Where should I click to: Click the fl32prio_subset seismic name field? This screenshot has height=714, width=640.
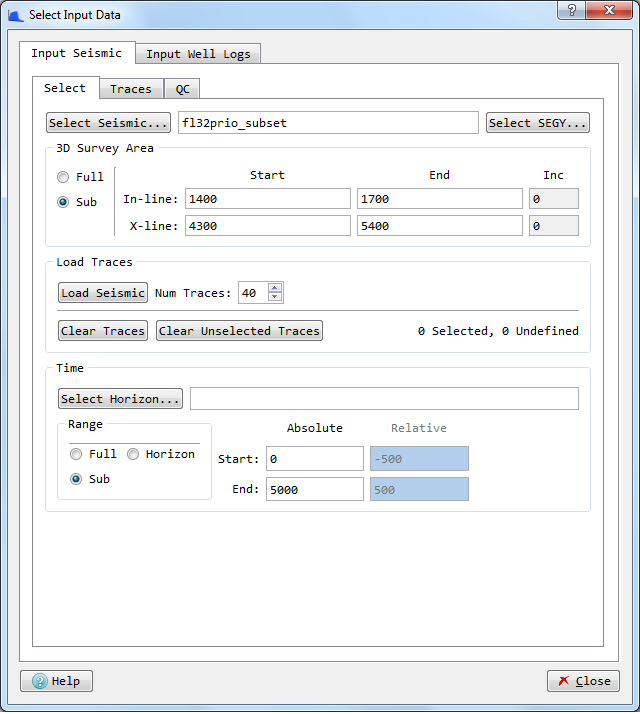click(328, 123)
